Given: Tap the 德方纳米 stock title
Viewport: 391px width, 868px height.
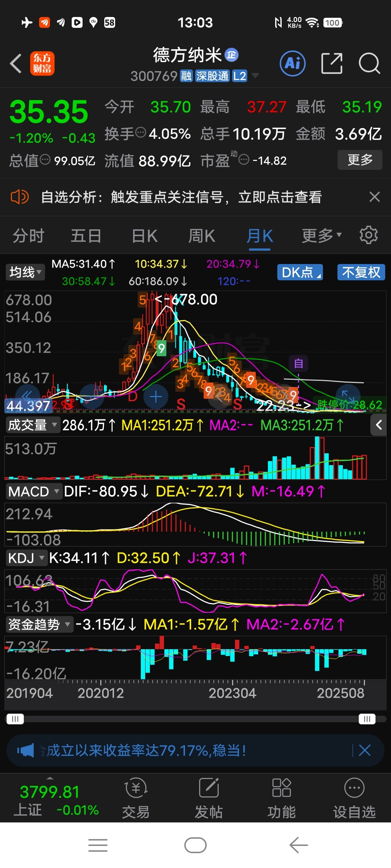Looking at the screenshot, I should [x=187, y=55].
